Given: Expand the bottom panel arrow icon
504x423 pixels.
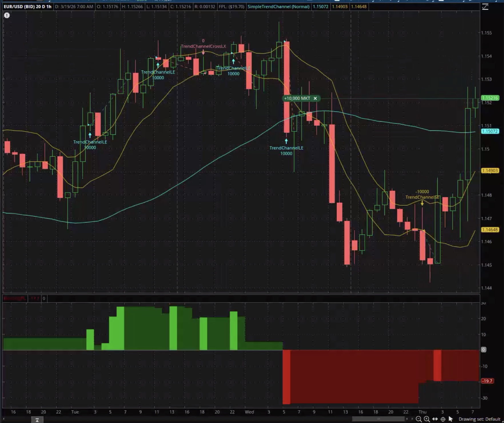Looking at the screenshot, I should [37, 420].
